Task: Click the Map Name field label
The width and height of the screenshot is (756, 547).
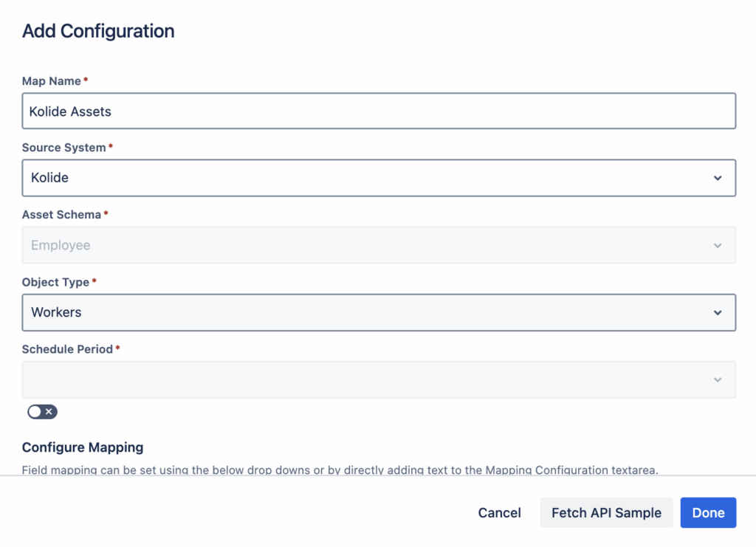Action: point(52,80)
